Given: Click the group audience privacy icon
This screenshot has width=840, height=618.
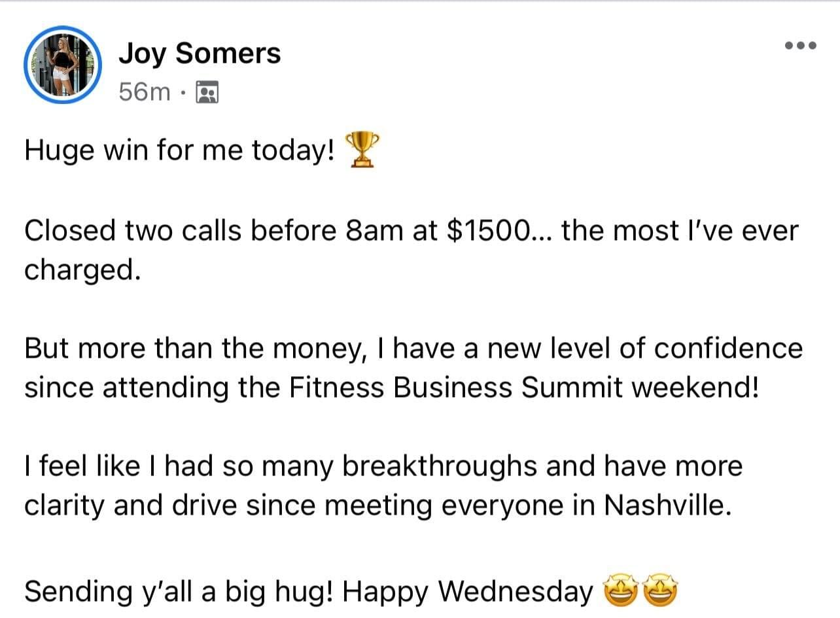Looking at the screenshot, I should click(207, 93).
